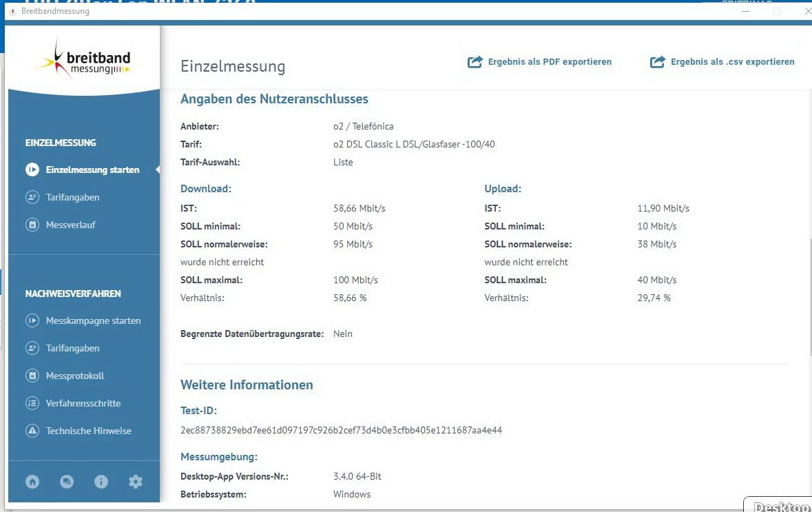Click the 'Nein' value for Begrenzte Datenübertragungsrate

click(x=343, y=334)
